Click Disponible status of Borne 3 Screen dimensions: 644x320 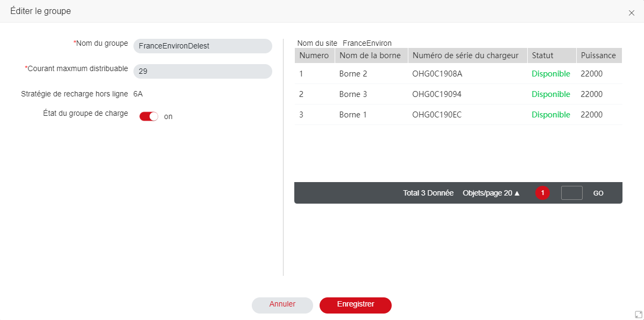[x=551, y=94]
